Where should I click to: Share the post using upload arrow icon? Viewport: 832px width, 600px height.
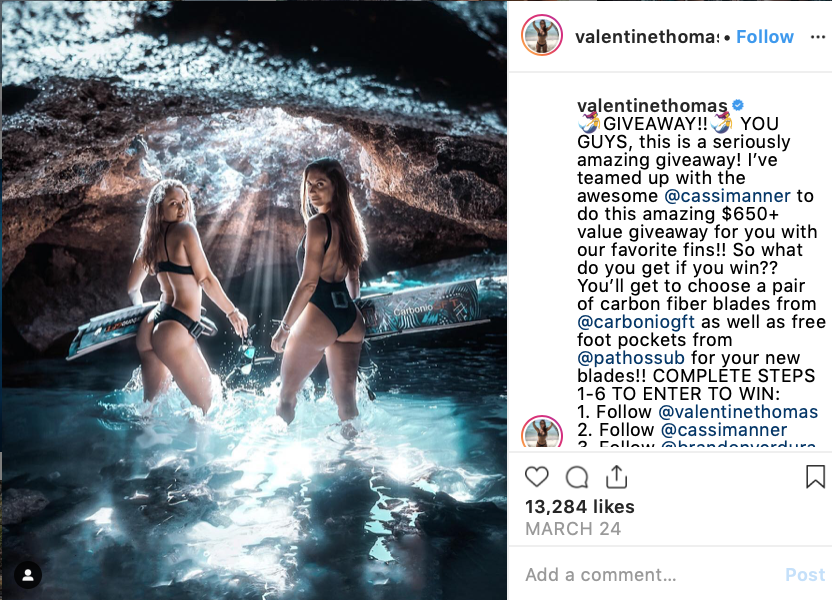616,476
